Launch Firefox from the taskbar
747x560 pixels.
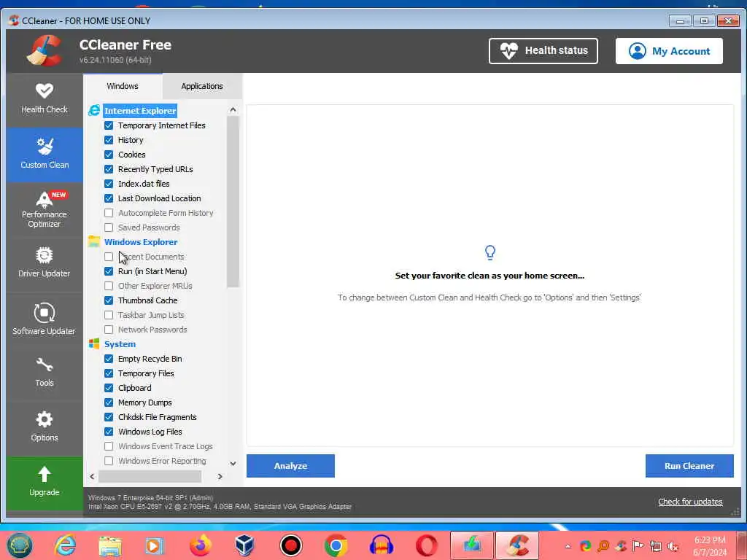[x=201, y=545]
